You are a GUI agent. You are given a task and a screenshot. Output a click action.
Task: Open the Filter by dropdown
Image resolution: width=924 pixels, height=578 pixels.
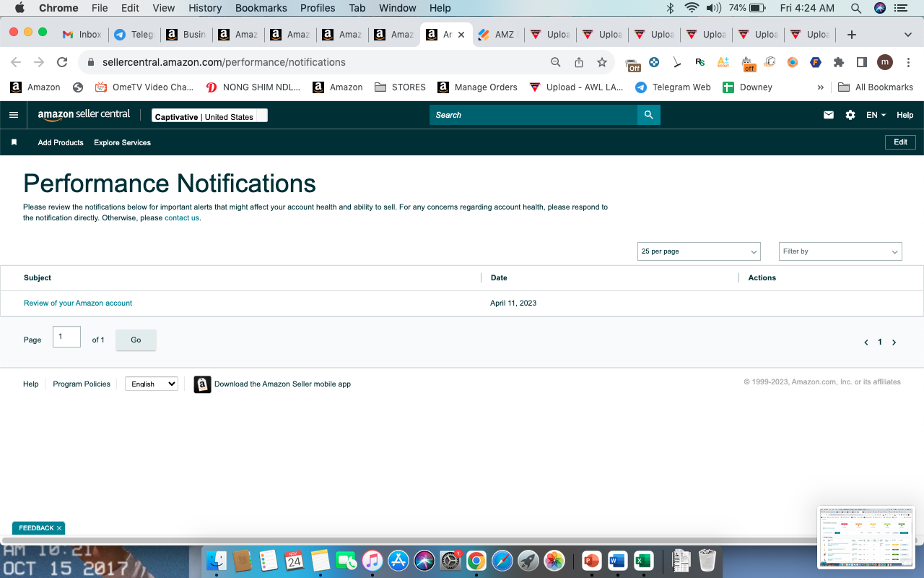pos(840,251)
